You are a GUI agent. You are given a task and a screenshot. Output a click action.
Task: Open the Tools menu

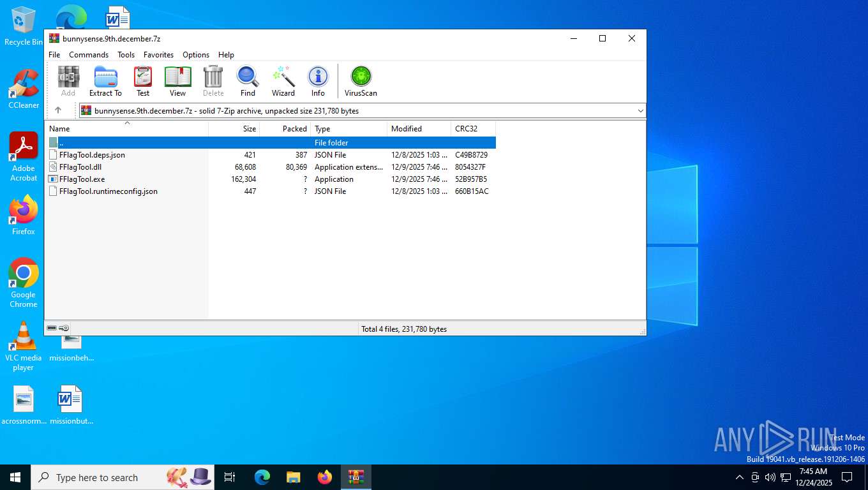(126, 55)
